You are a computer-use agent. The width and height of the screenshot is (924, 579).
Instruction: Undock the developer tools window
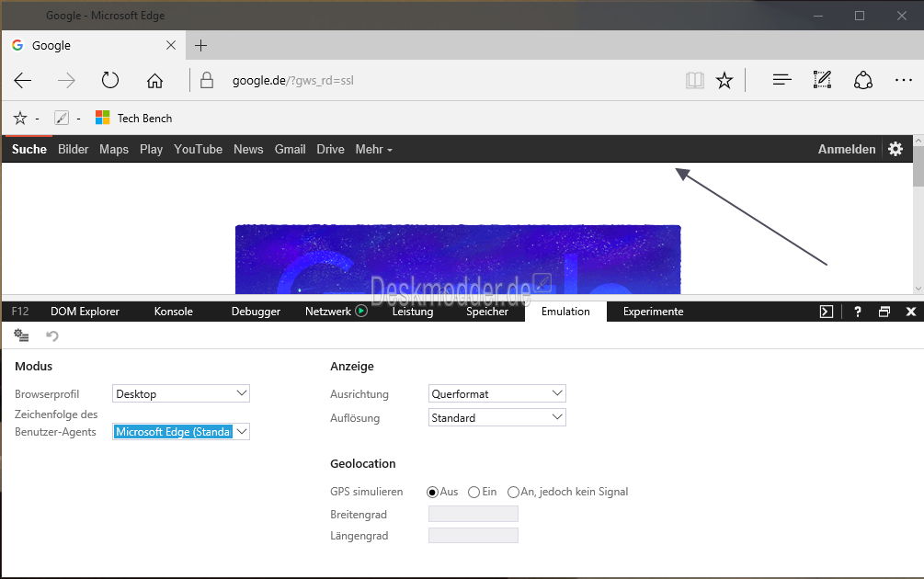tap(884, 312)
